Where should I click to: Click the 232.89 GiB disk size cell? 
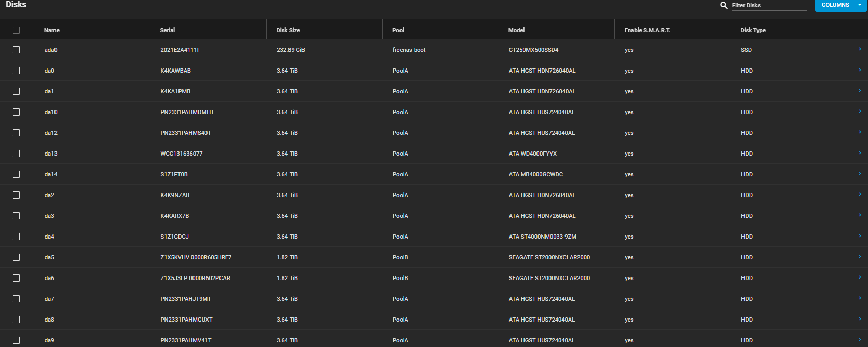click(x=291, y=50)
